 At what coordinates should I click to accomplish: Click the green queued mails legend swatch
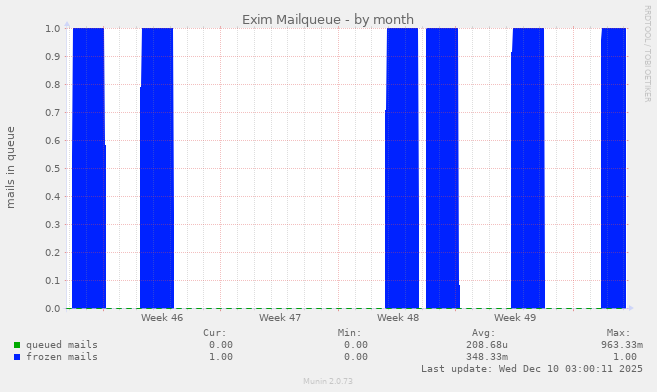17,345
